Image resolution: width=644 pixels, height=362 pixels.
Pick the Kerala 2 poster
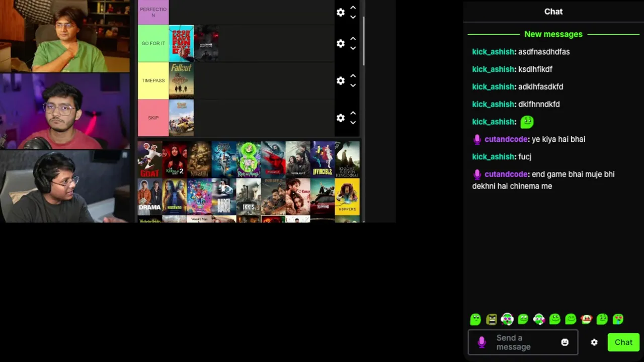point(175,159)
